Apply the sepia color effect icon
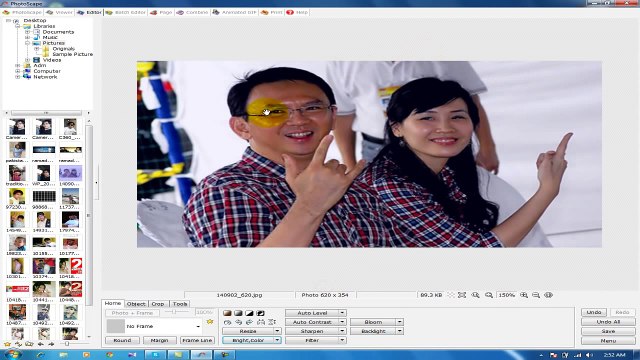 [227, 313]
